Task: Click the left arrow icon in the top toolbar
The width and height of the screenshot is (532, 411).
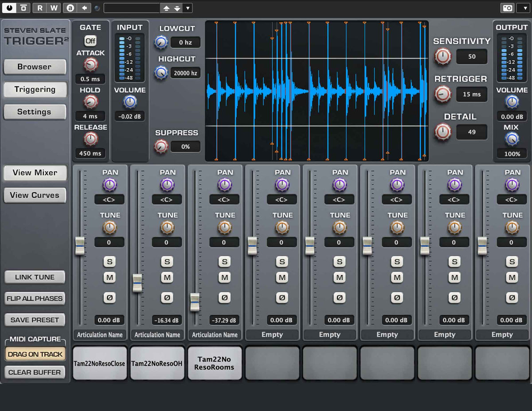Action: (x=84, y=8)
